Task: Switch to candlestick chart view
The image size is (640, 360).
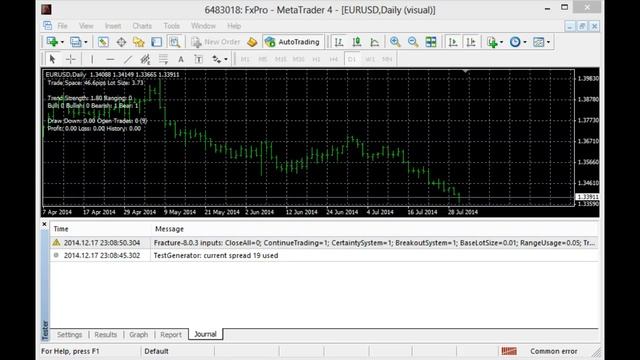Action: [x=357, y=42]
